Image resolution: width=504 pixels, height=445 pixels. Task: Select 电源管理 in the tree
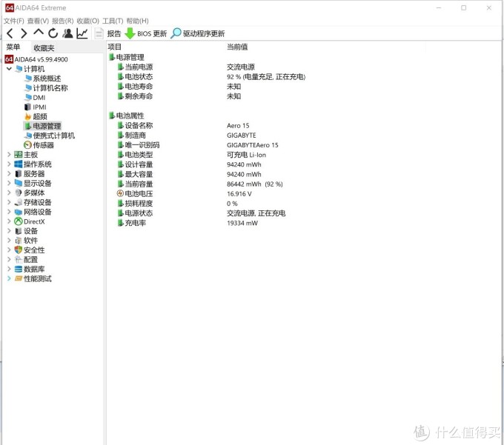coord(43,126)
